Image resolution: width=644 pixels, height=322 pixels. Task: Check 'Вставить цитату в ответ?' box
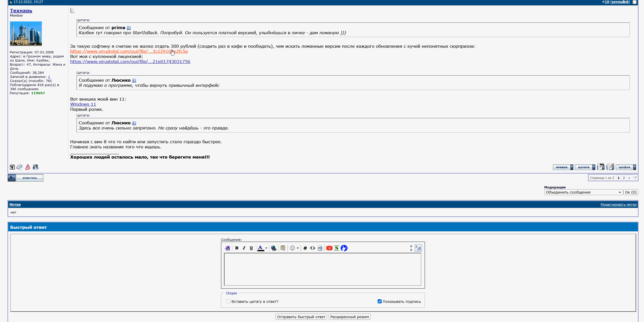[x=228, y=301]
